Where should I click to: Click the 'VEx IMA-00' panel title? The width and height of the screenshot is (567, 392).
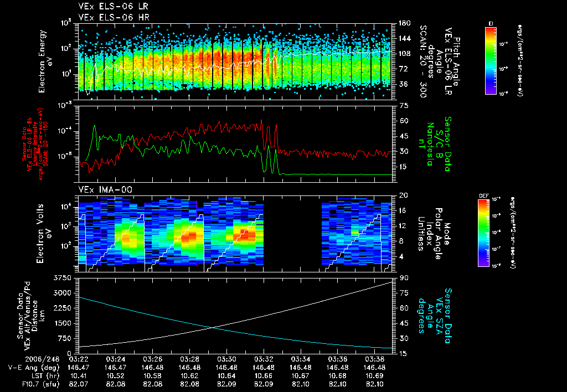point(105,190)
